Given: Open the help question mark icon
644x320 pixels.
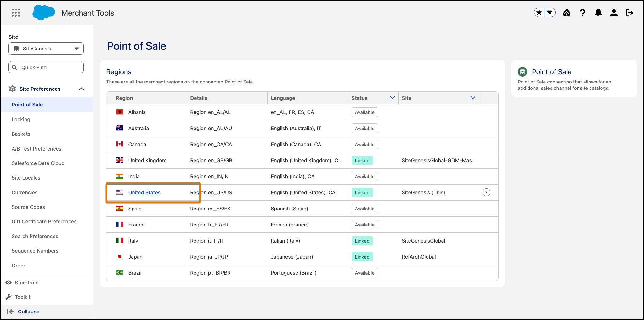Looking at the screenshot, I should pyautogui.click(x=583, y=13).
